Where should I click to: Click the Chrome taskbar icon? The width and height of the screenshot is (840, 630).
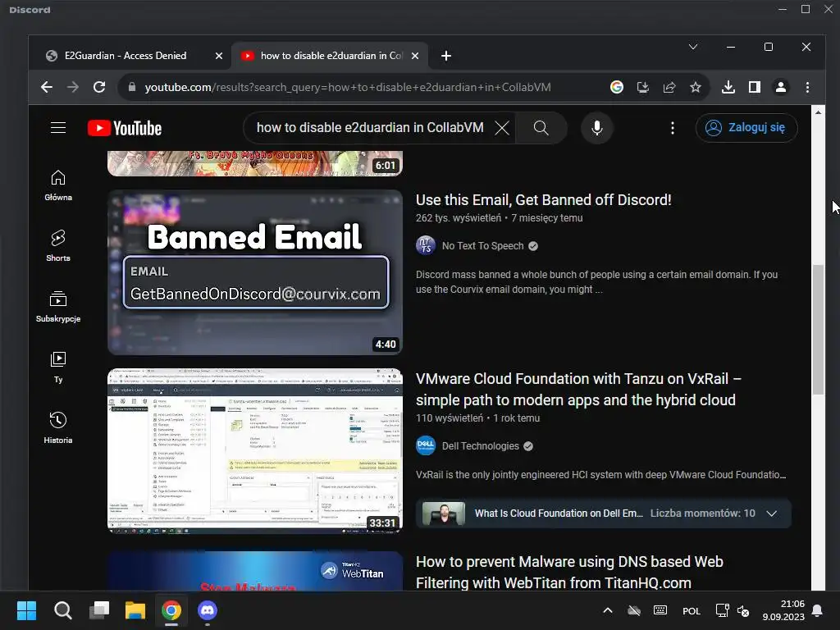[x=171, y=610]
